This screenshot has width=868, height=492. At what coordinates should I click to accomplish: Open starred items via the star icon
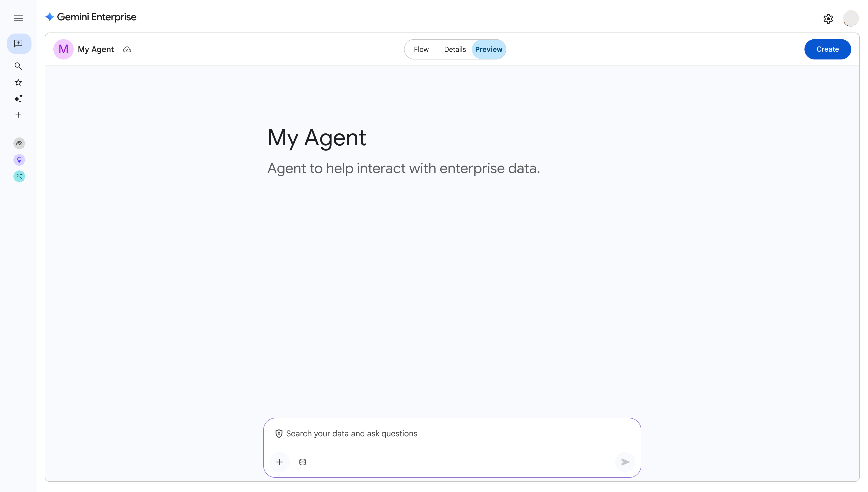coord(18,82)
